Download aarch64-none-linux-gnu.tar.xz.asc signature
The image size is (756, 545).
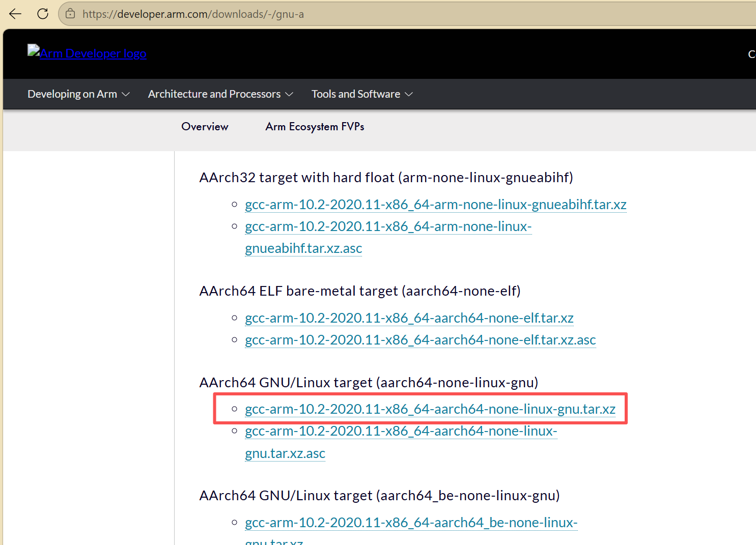(x=401, y=442)
